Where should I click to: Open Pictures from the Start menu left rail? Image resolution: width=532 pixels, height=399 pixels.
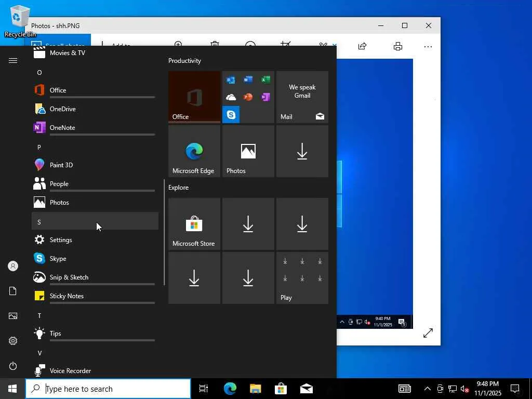coord(13,316)
